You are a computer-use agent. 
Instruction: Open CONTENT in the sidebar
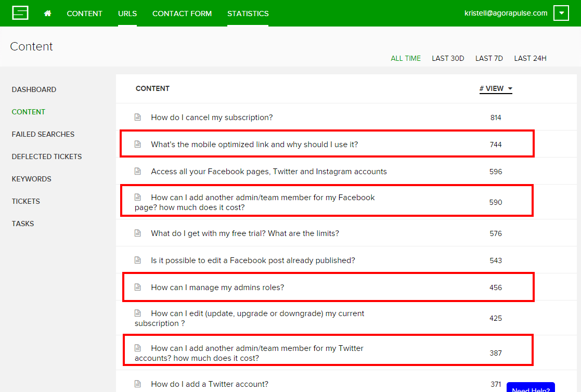29,112
